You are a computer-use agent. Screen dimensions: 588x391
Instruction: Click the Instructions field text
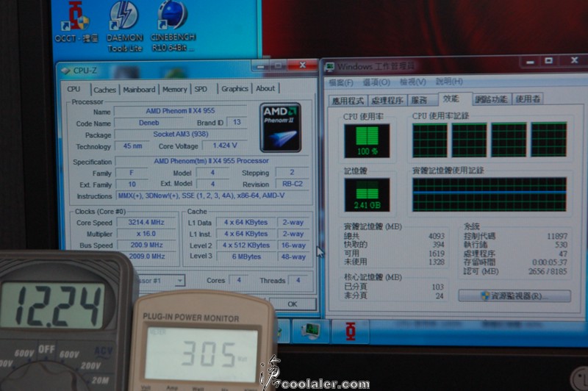[x=201, y=195]
